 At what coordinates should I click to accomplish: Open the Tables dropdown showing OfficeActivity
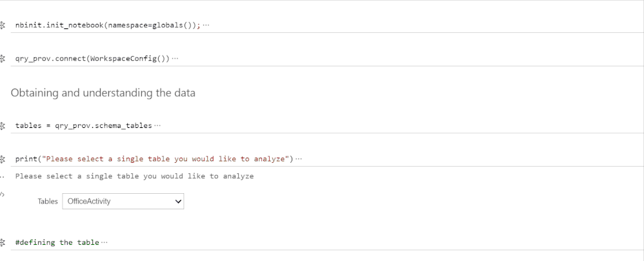123,202
